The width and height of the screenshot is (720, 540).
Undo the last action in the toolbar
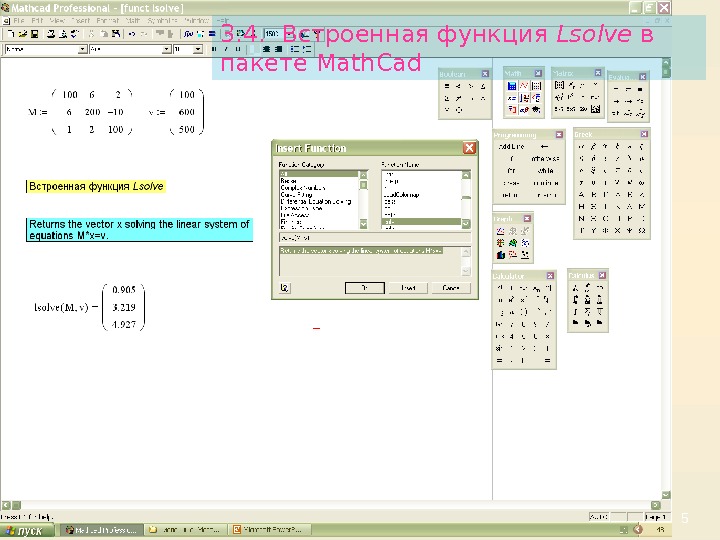pos(132,34)
